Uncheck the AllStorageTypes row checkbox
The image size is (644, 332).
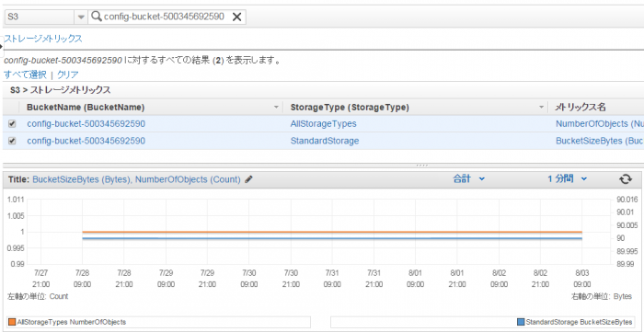(x=12, y=124)
